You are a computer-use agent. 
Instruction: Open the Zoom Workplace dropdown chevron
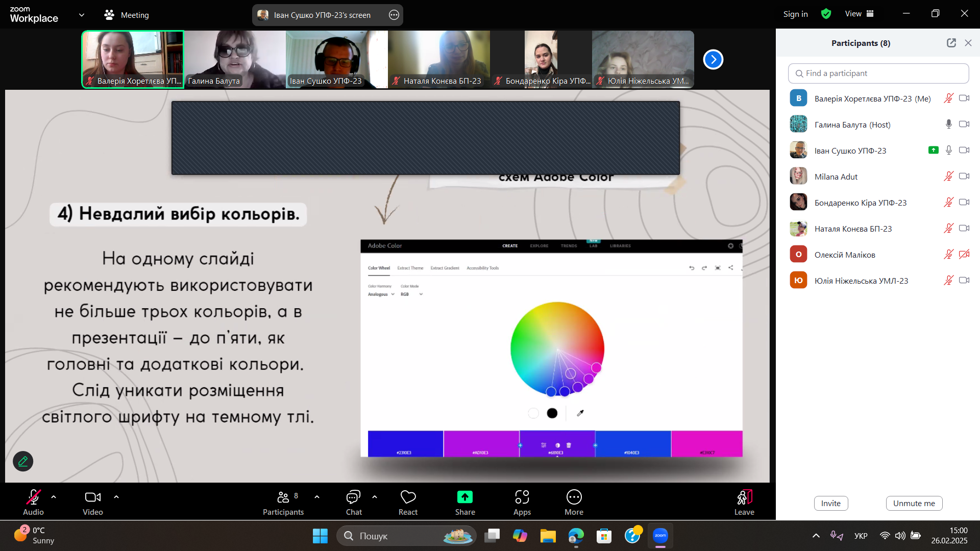click(x=82, y=15)
